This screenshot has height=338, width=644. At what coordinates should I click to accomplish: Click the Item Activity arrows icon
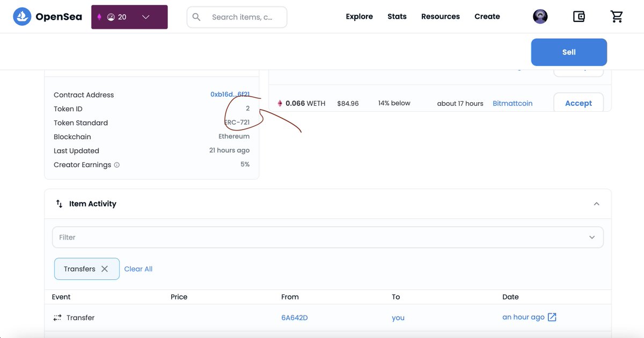(60, 204)
